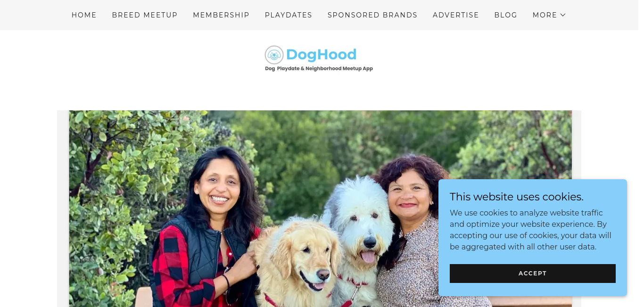
Task: Navigate to PLAYDATES
Action: point(289,15)
